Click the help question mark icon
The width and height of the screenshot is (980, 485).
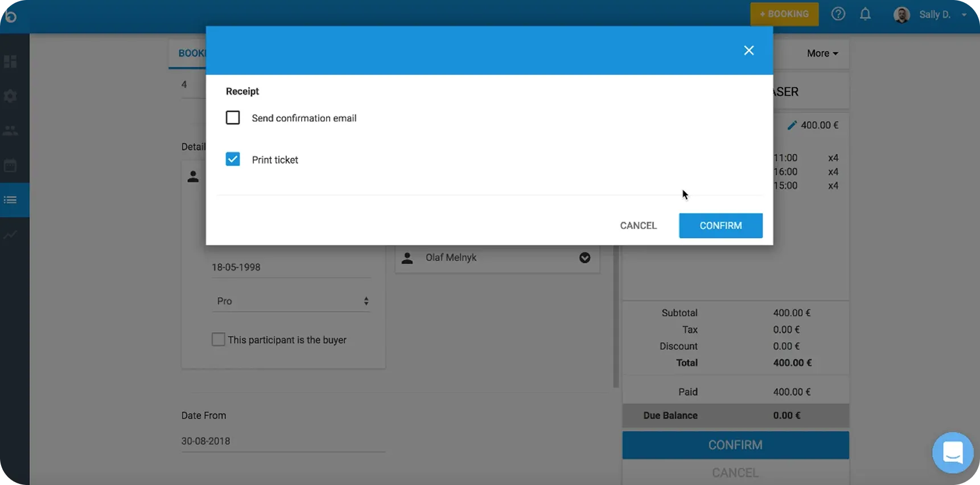click(838, 14)
